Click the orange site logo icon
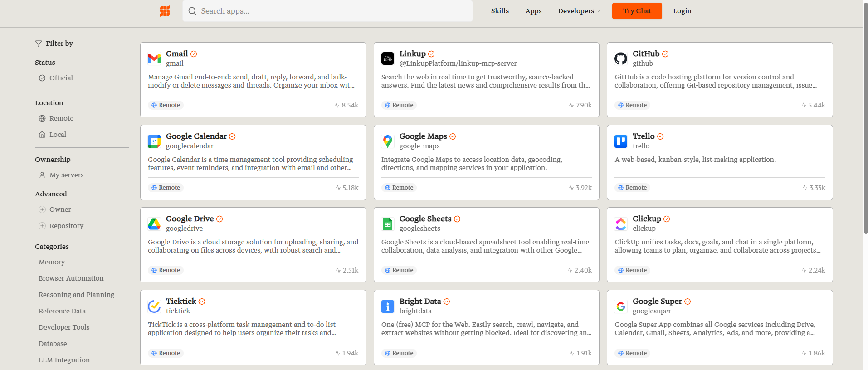This screenshot has width=868, height=370. [x=165, y=11]
